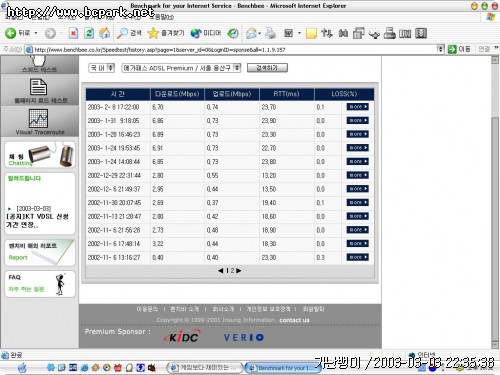This screenshot has width=500, height=375.
Task: Click the binoculars toolbar icon
Action: point(343,33)
